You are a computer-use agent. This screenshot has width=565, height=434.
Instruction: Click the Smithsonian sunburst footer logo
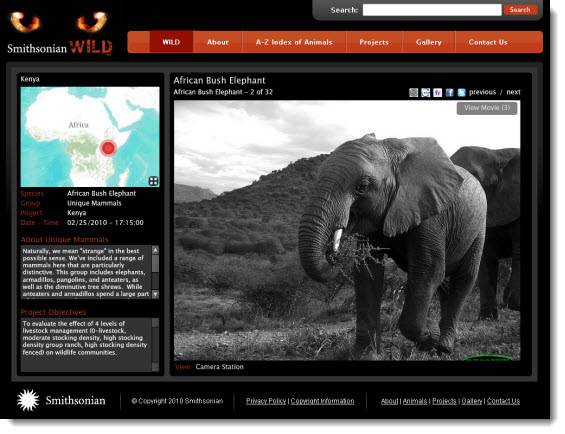click(28, 400)
